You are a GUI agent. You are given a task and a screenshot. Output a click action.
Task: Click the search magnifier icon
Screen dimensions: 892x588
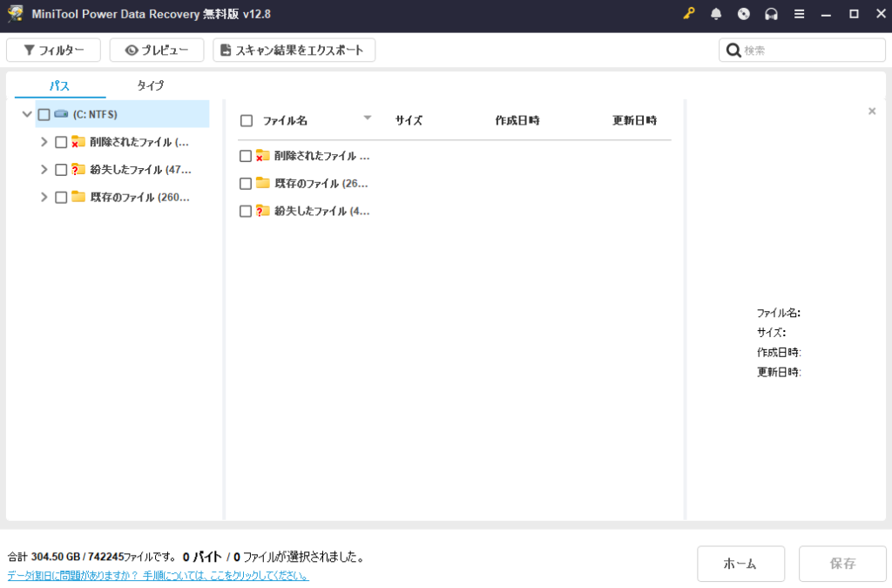point(733,50)
